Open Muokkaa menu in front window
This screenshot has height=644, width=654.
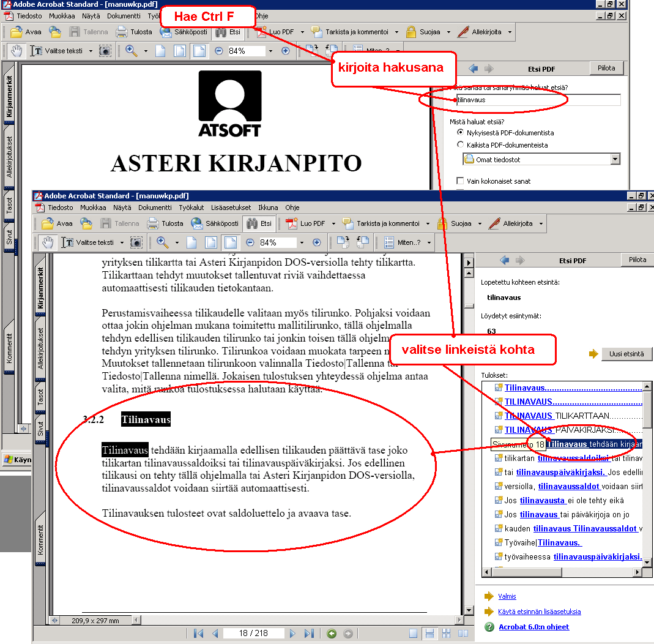coord(93,208)
